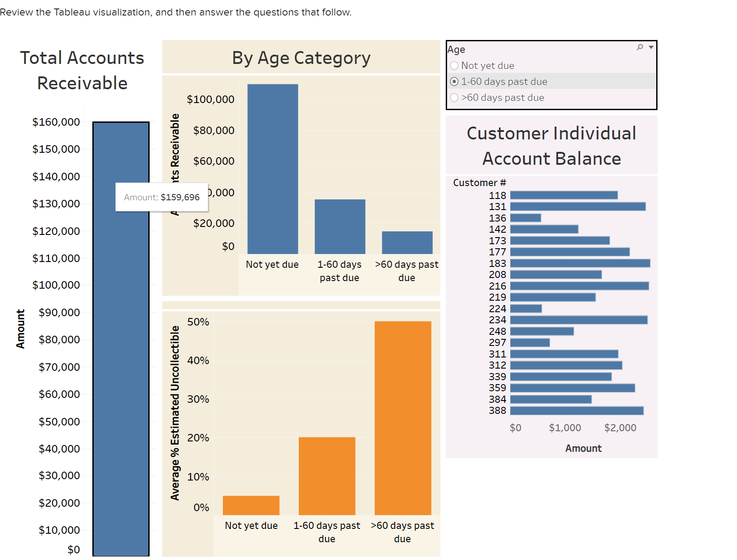The width and height of the screenshot is (737, 560).
Task: Click the Age filter panel header label
Action: click(x=456, y=49)
